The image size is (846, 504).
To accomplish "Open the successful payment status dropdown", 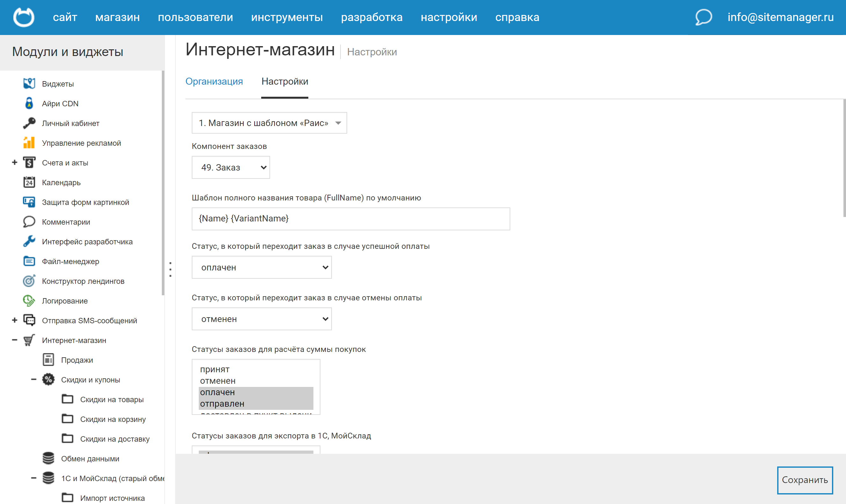I will (262, 267).
